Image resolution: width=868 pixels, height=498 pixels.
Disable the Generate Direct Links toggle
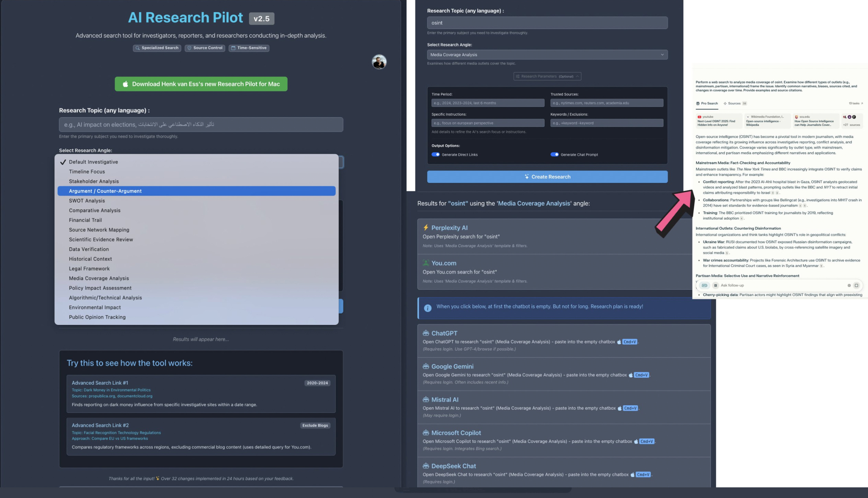coord(435,155)
